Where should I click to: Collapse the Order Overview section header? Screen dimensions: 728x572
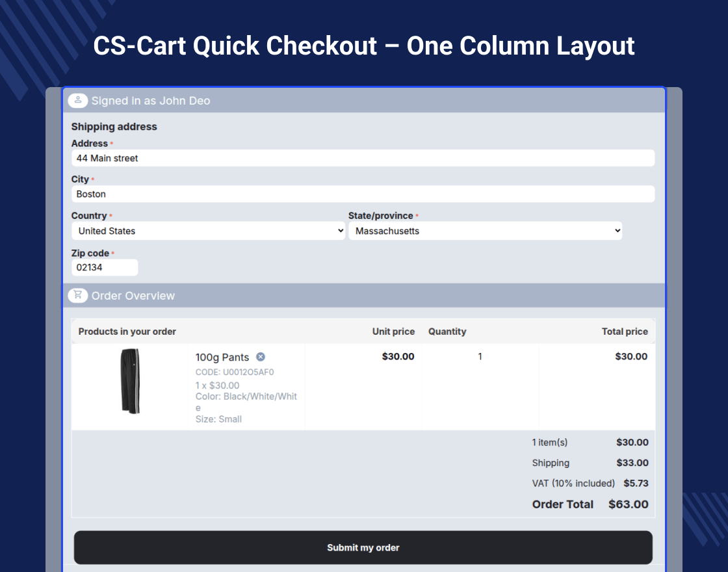(x=133, y=296)
